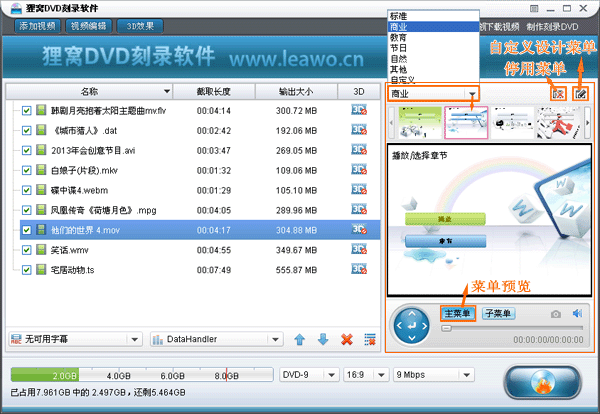Switch preview to 主菜单
The image size is (600, 414).
pos(457,313)
